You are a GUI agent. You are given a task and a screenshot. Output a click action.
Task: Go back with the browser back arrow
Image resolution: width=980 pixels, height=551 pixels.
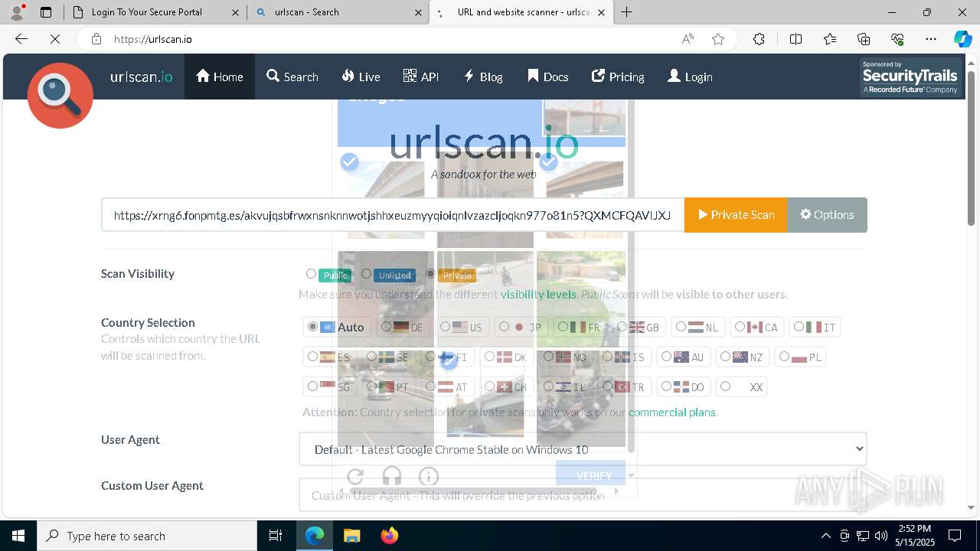(21, 39)
